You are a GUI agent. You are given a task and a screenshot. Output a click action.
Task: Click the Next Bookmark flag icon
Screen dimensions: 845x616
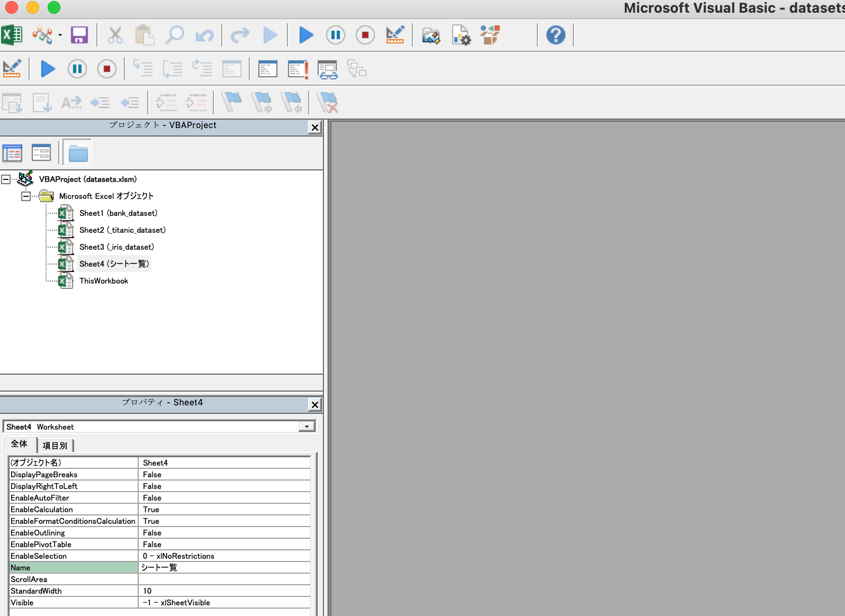pos(262,102)
